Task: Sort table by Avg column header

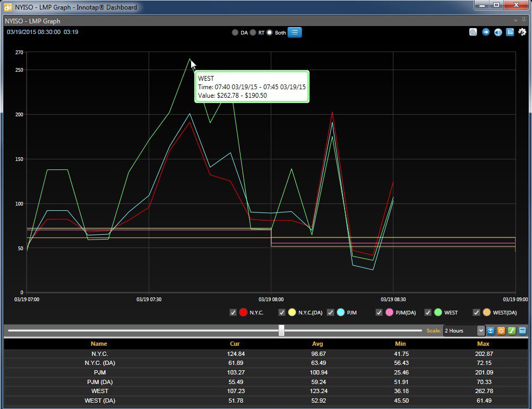Action: click(x=318, y=344)
